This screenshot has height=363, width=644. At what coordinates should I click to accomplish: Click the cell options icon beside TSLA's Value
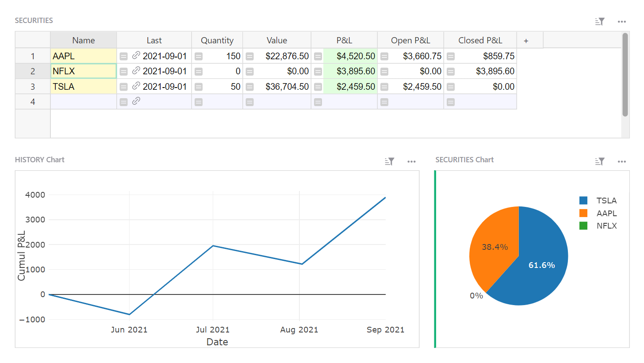coord(250,87)
